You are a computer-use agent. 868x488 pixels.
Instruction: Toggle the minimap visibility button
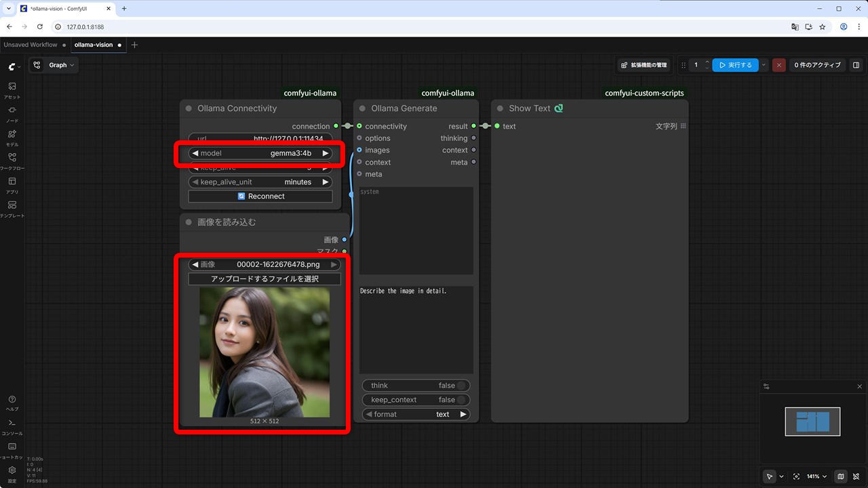tap(841, 476)
